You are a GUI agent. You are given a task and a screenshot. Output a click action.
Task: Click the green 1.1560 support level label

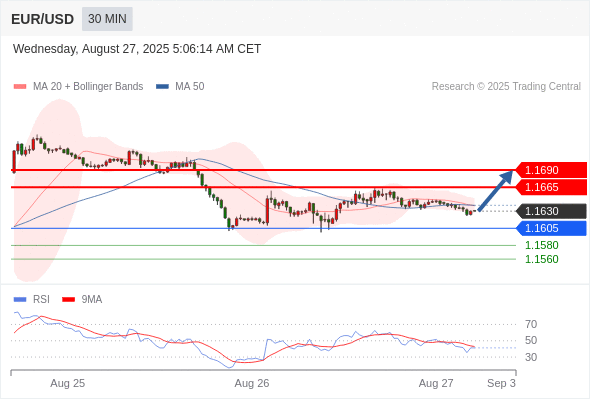541,259
